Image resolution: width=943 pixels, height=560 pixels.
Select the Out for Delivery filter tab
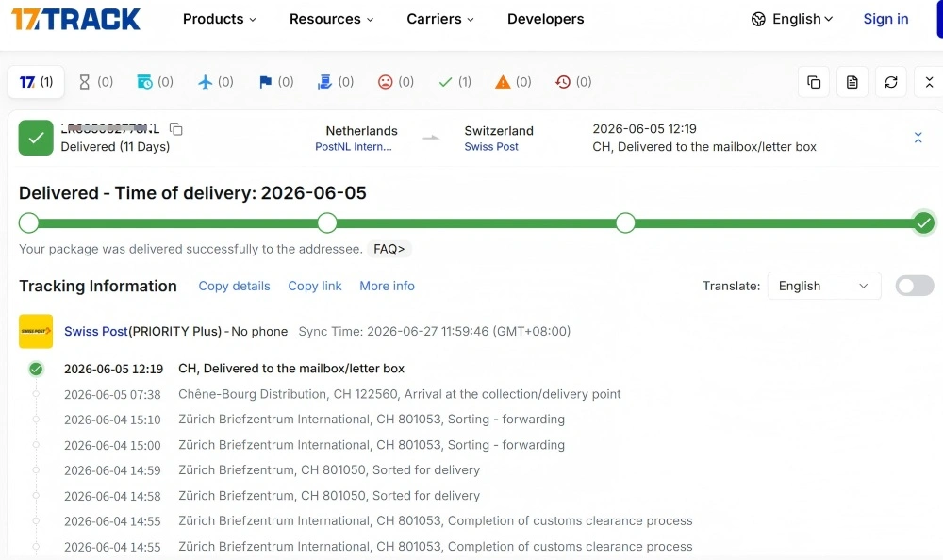pyautogui.click(x=336, y=82)
